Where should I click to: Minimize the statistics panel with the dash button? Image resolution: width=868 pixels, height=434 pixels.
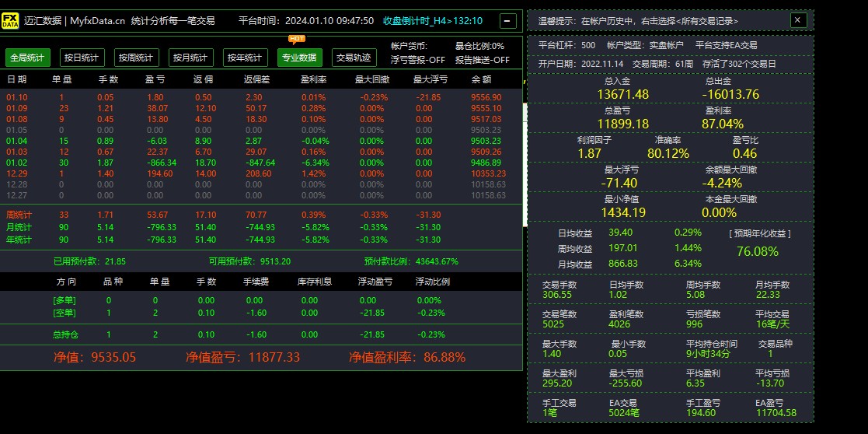point(507,21)
